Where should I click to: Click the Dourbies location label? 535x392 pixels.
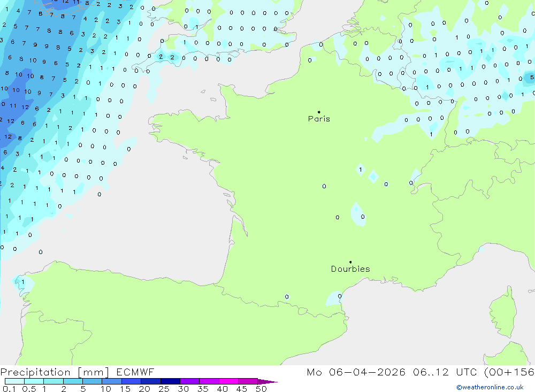tap(350, 269)
